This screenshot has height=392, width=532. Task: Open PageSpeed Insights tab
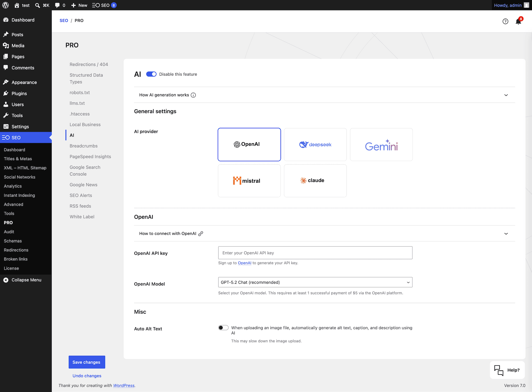(90, 157)
